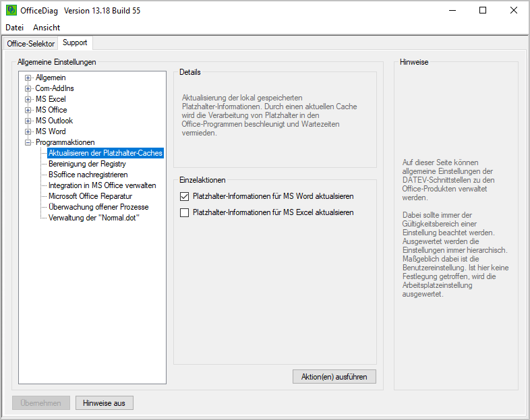
Task: Switch to the Office-Selektor tab
Action: 31,43
